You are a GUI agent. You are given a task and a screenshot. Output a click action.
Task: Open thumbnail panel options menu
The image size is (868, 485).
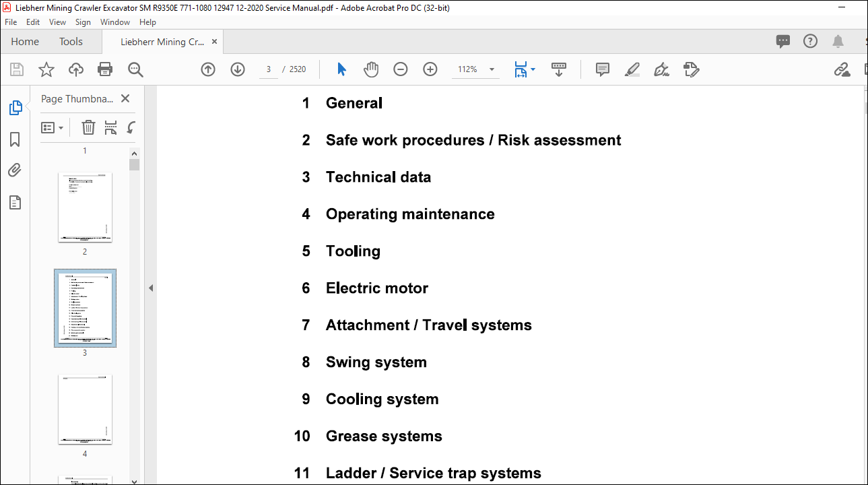[52, 127]
